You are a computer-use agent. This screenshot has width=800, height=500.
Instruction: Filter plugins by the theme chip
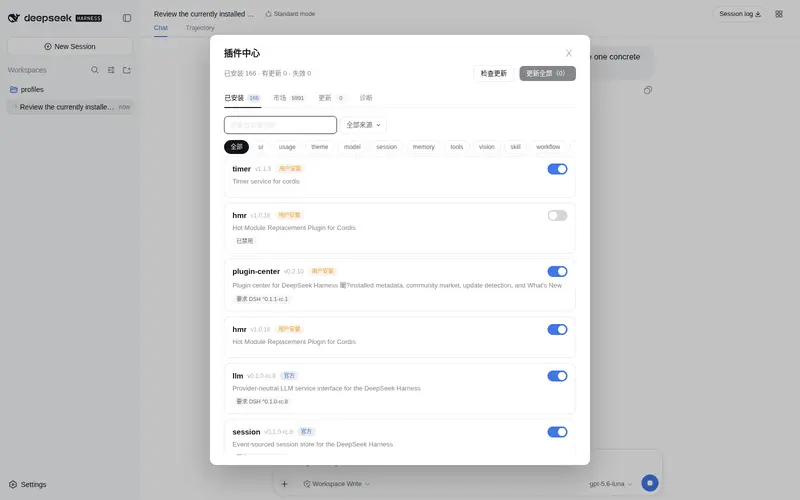pyautogui.click(x=319, y=147)
